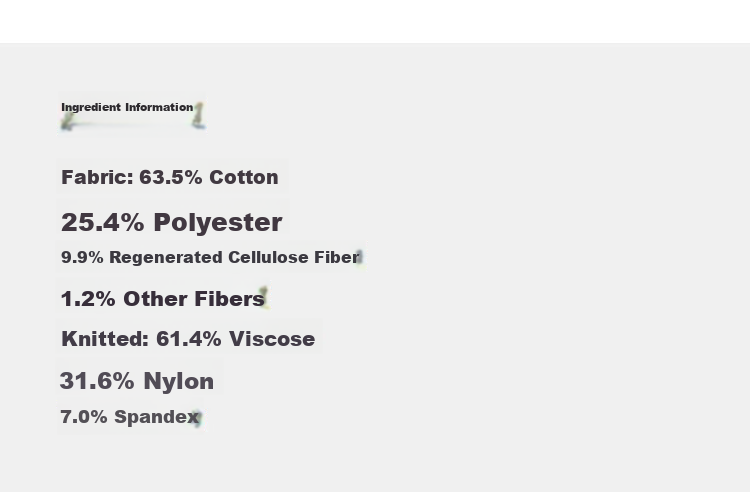Click the Knitted: label

pos(105,339)
